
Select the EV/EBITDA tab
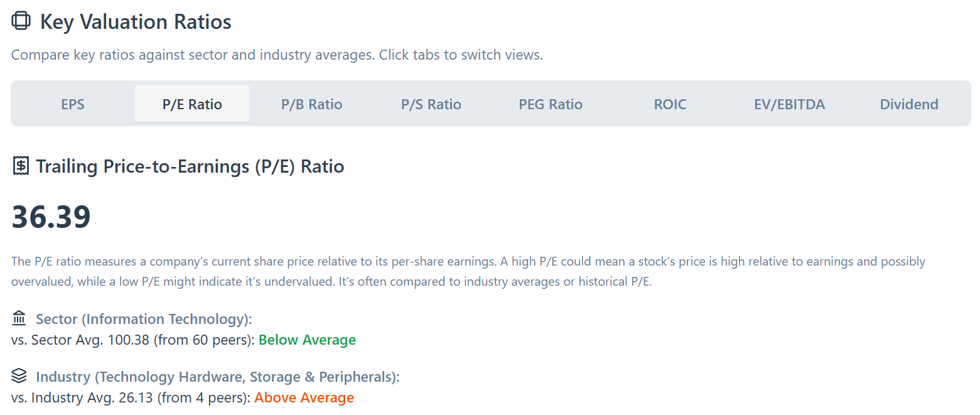[789, 104]
